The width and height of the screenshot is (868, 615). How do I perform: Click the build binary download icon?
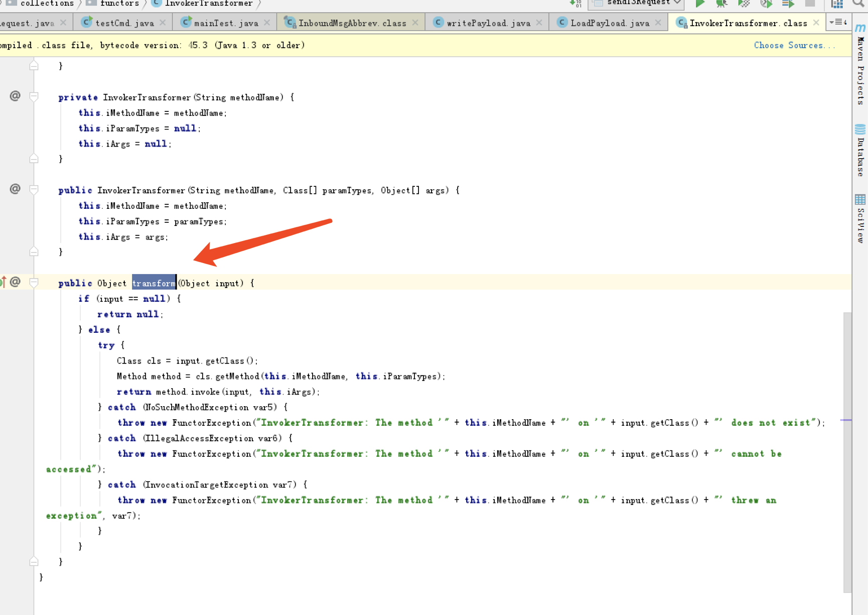[x=575, y=4]
